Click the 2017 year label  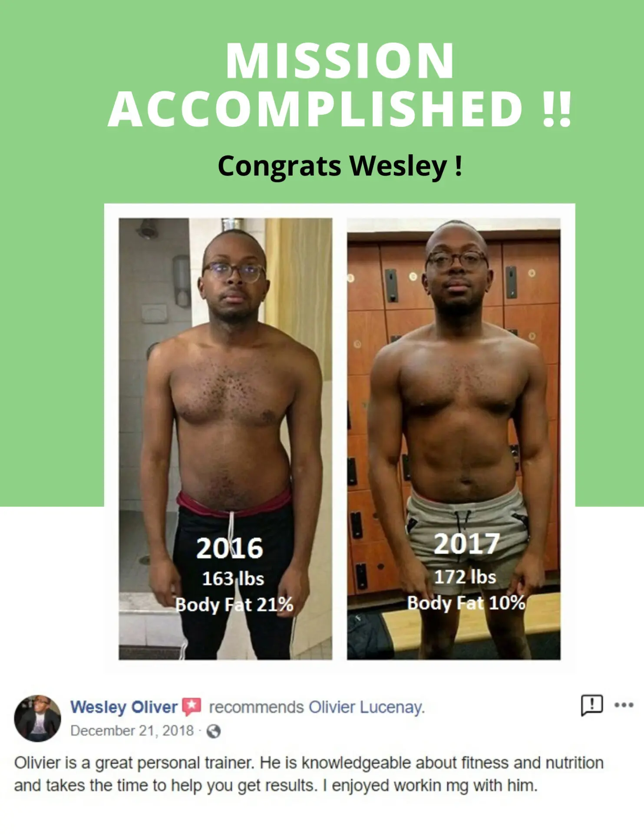[467, 543]
